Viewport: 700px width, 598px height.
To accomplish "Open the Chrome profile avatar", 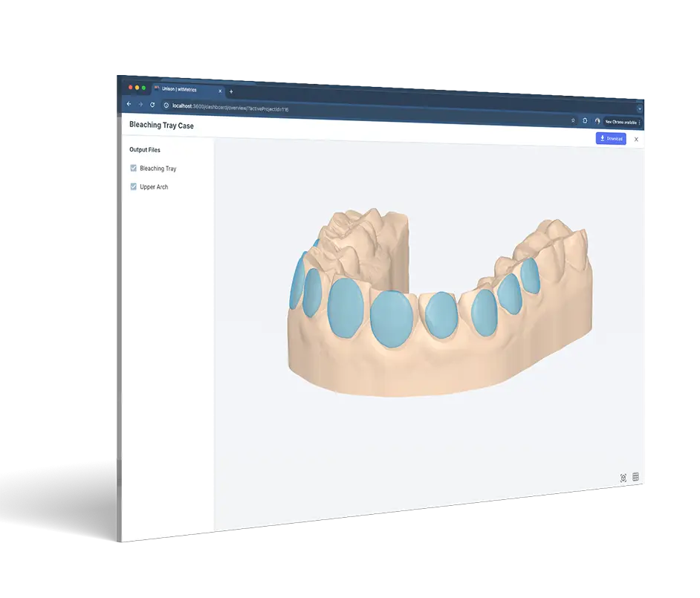I will pos(597,121).
